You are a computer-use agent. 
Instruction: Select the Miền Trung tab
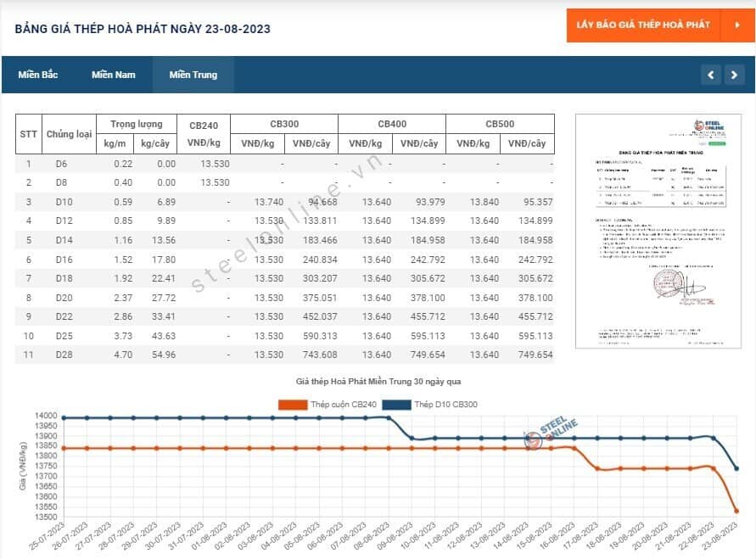193,75
